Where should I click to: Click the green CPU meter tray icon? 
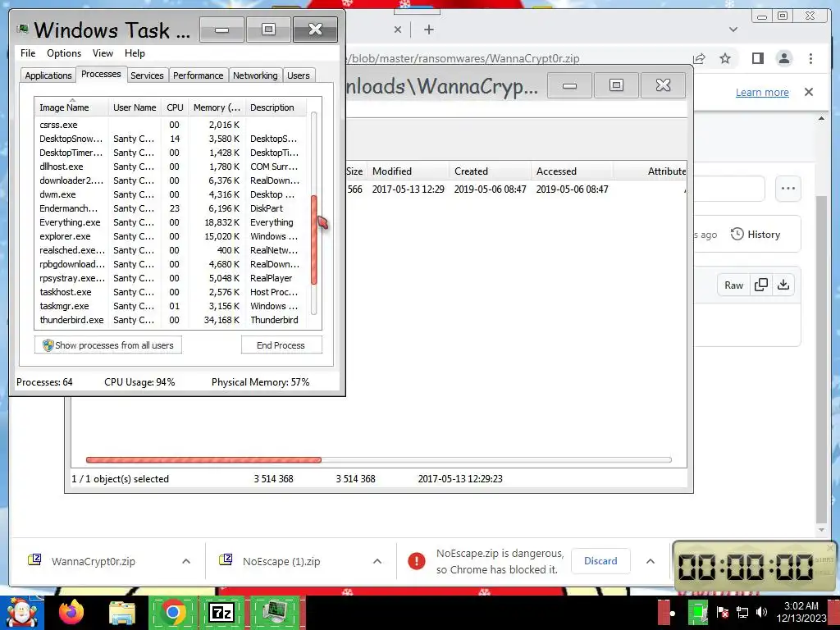click(697, 612)
